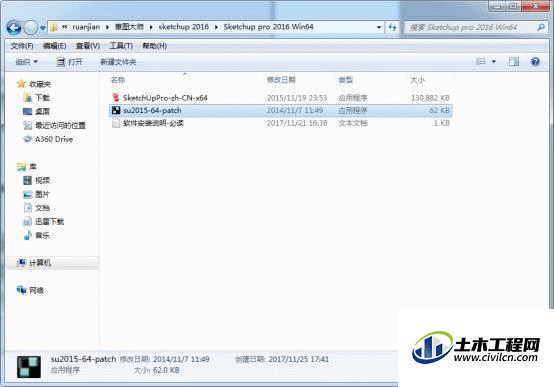Screen dimensions: 554x387
Task: Open the 帮助(H) menu
Action: click(154, 46)
